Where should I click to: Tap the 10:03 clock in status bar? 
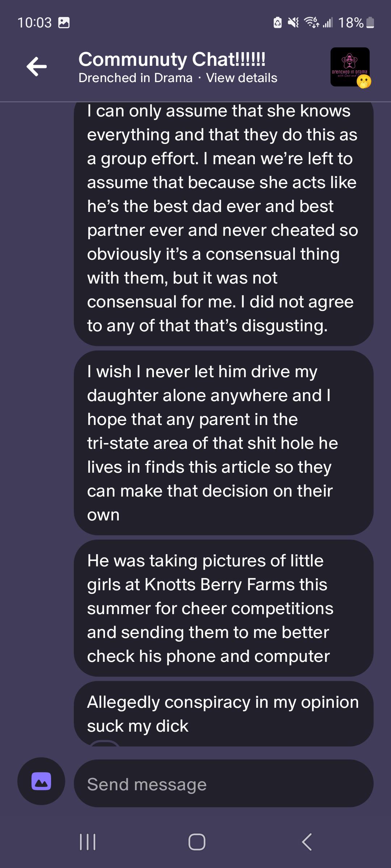point(35,23)
